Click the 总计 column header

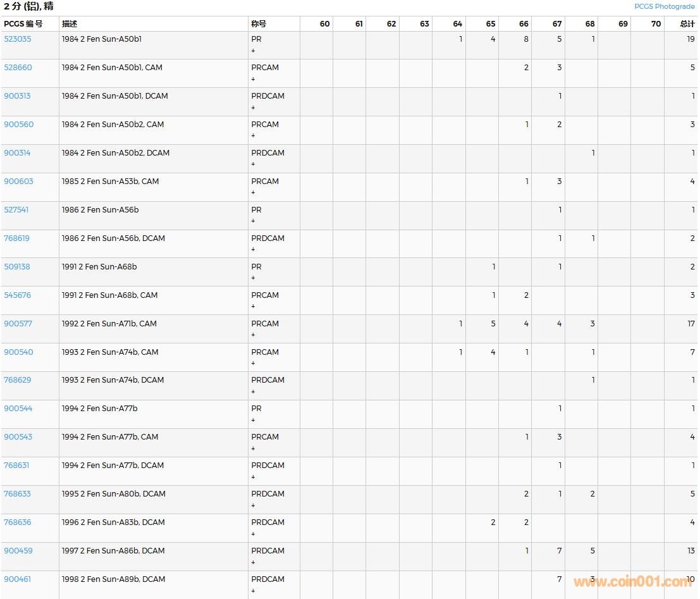coord(687,24)
